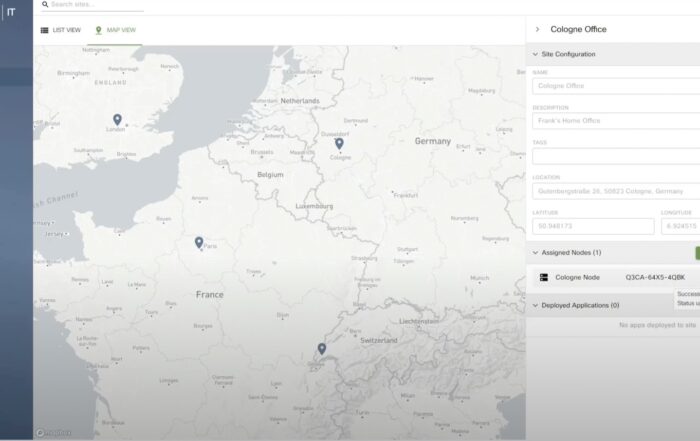The height and width of the screenshot is (441, 700).
Task: Collapse the Site Configuration section
Action: 535,54
